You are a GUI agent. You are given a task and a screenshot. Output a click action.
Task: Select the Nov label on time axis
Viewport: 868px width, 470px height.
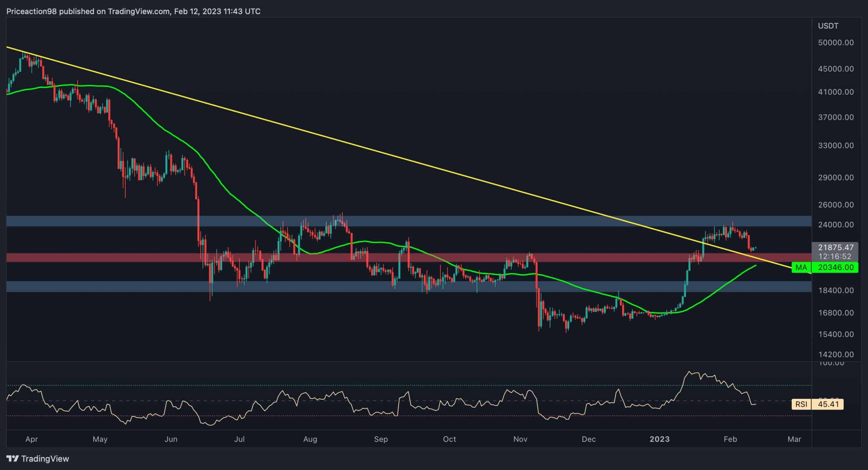click(x=520, y=439)
